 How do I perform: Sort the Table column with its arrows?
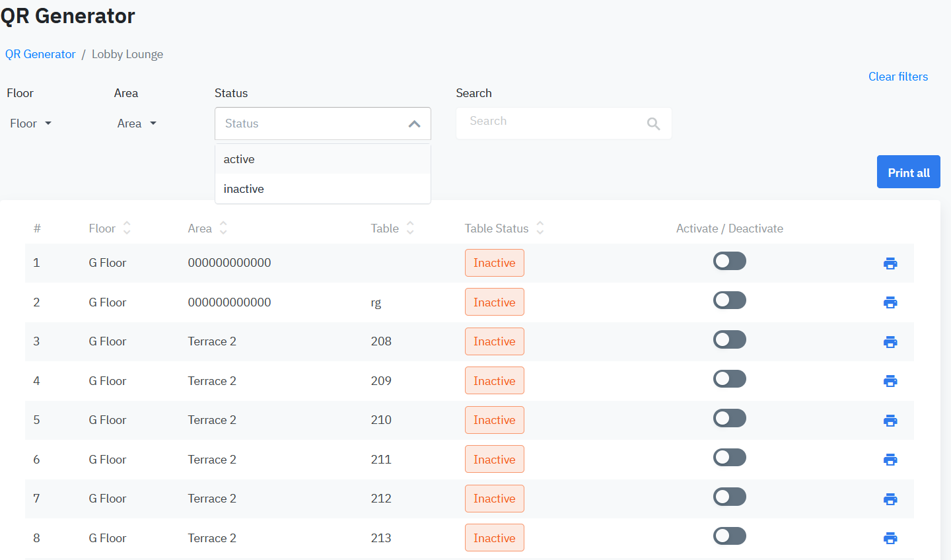[410, 228]
